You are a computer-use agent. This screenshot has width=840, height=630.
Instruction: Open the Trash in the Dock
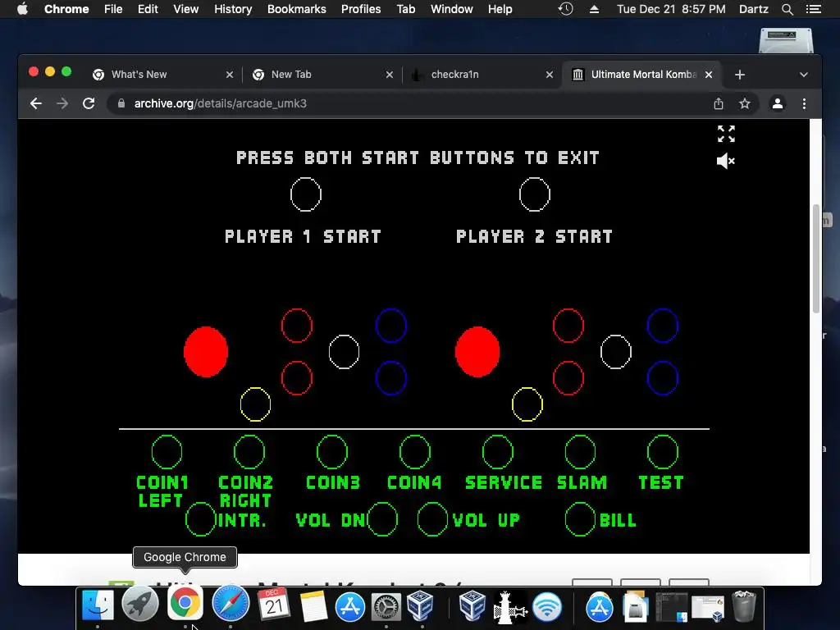(x=743, y=605)
